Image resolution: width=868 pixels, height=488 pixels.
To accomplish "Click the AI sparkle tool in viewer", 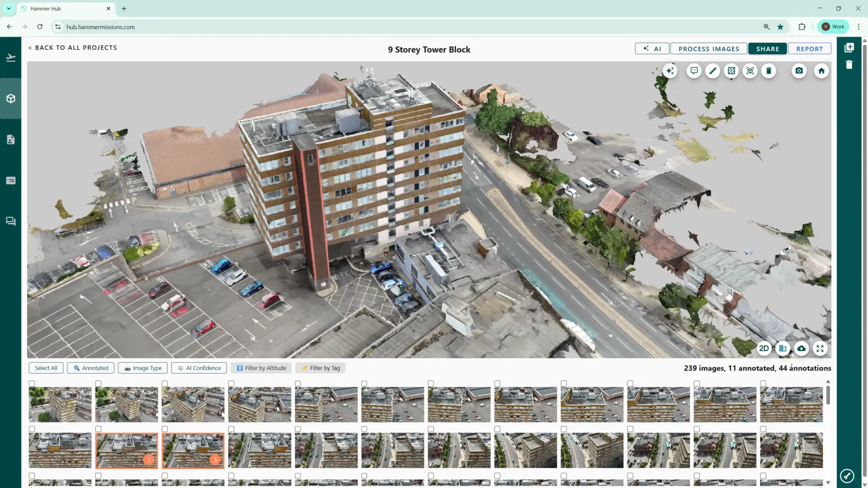I will (x=670, y=71).
